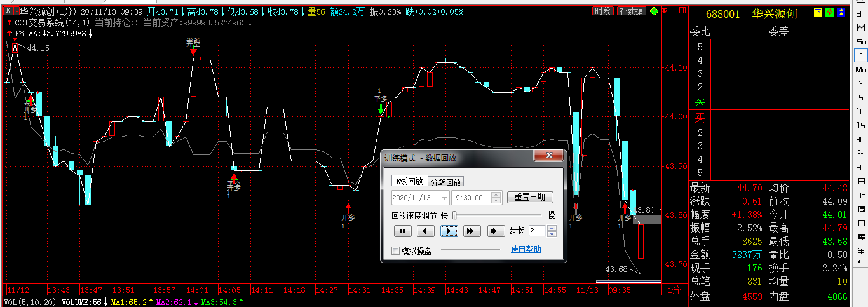
Task: Click the 补数据 button in chart header
Action: 631,11
